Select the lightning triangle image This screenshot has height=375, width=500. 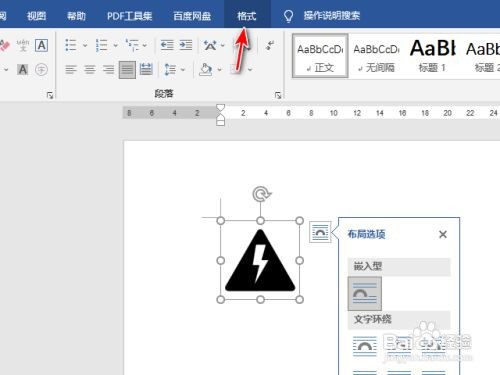pos(260,260)
